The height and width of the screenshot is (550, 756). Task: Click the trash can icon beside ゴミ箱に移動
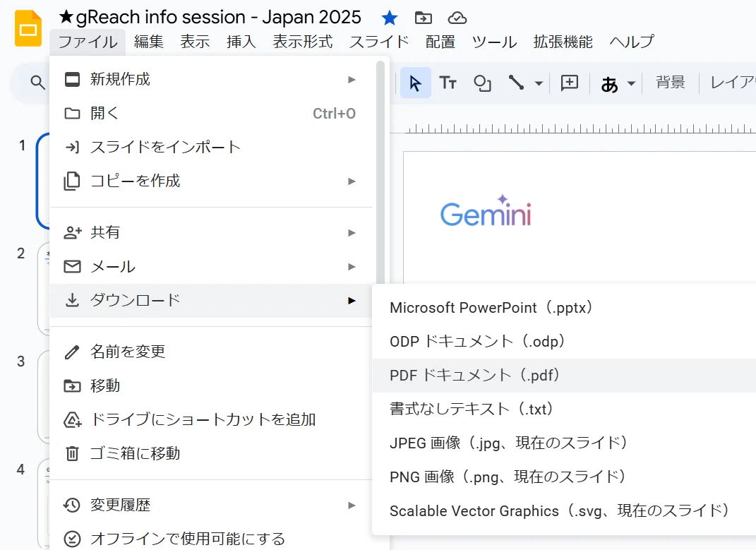(x=72, y=453)
